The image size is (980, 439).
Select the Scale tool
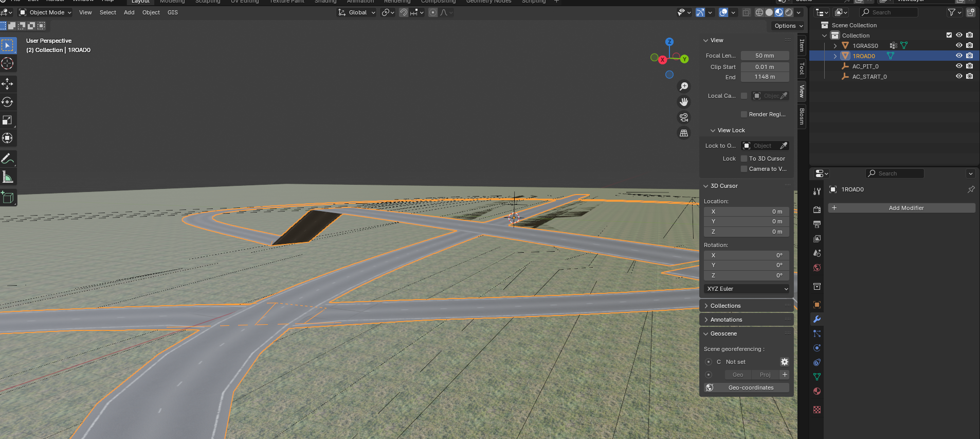(x=8, y=120)
